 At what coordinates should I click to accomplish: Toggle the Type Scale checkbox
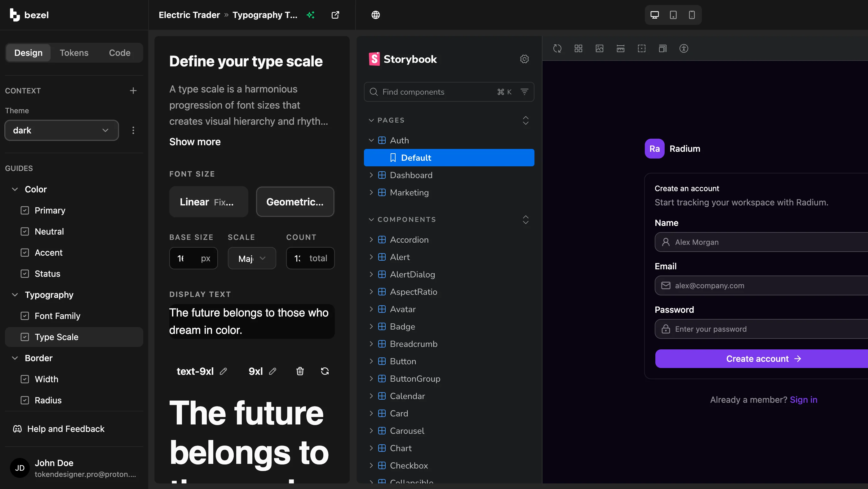click(24, 337)
